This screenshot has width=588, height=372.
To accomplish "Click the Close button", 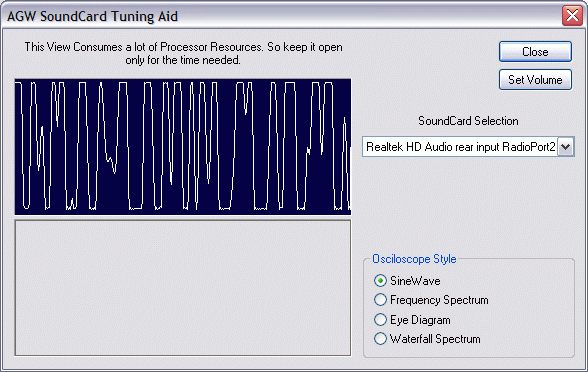I will pyautogui.click(x=535, y=51).
